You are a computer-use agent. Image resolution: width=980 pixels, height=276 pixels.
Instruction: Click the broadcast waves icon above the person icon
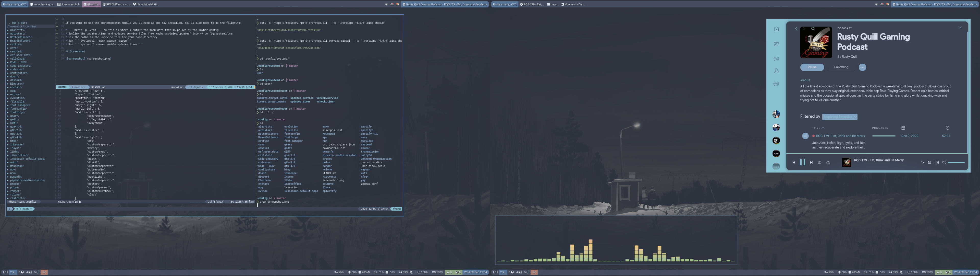(x=776, y=59)
